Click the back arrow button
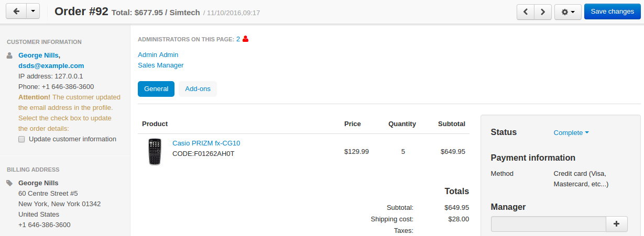This screenshot has height=236, width=644. [16, 12]
